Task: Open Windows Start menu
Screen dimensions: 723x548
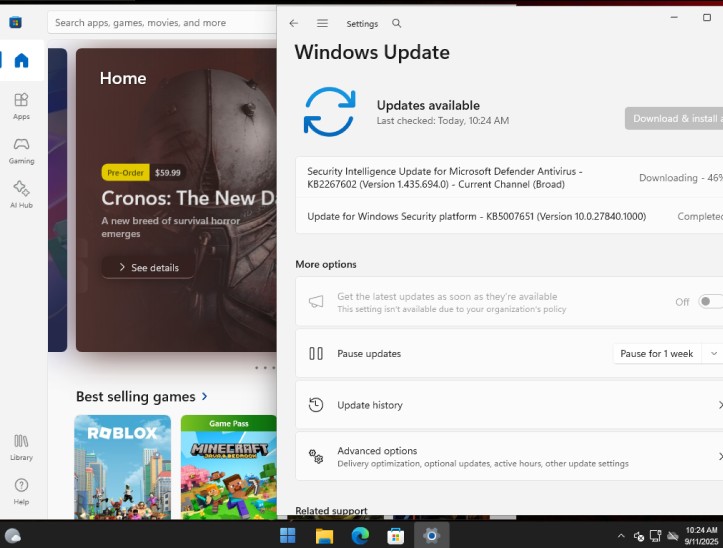Action: (x=288, y=536)
